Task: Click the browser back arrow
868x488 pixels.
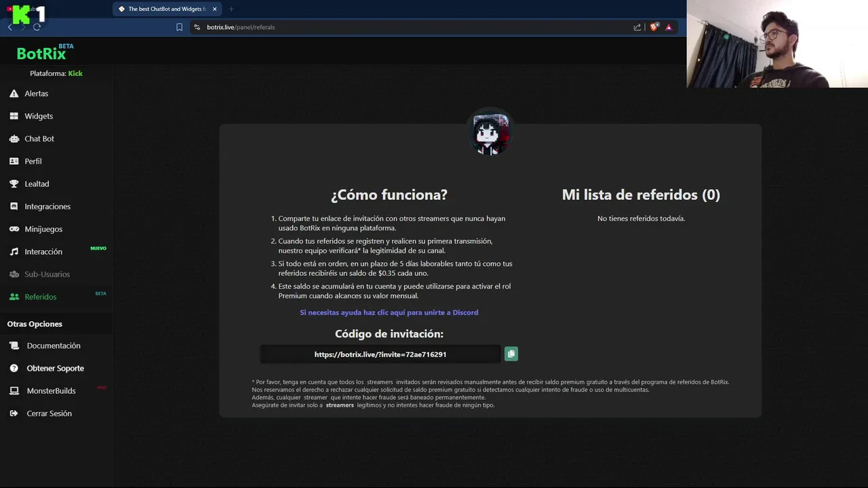Action: coord(10,27)
